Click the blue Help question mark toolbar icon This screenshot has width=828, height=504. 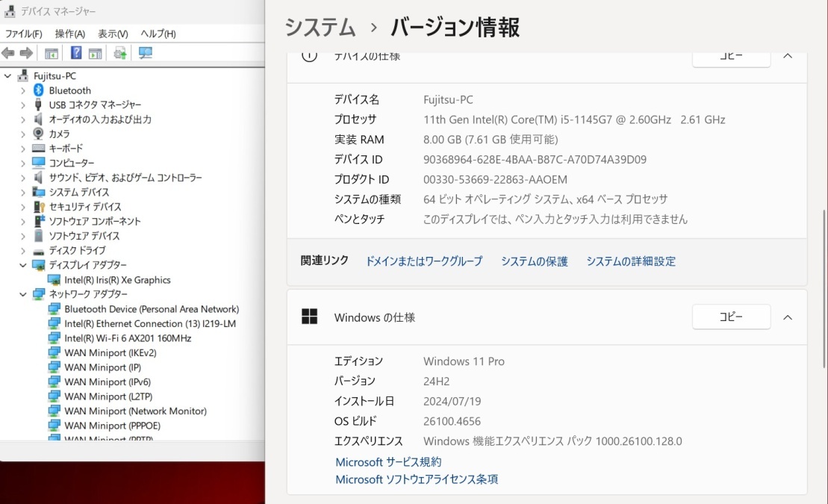[x=76, y=53]
